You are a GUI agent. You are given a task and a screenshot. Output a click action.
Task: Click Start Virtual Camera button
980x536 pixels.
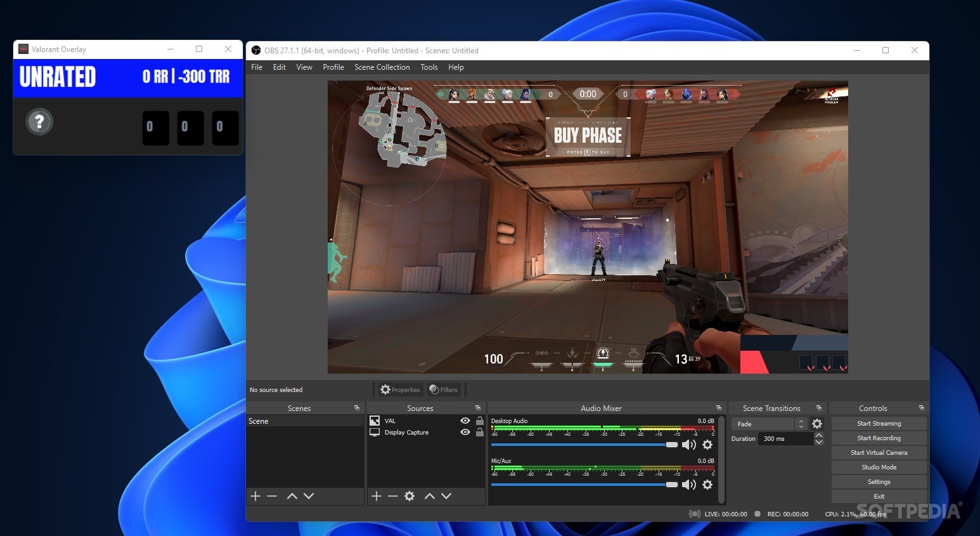pos(879,453)
